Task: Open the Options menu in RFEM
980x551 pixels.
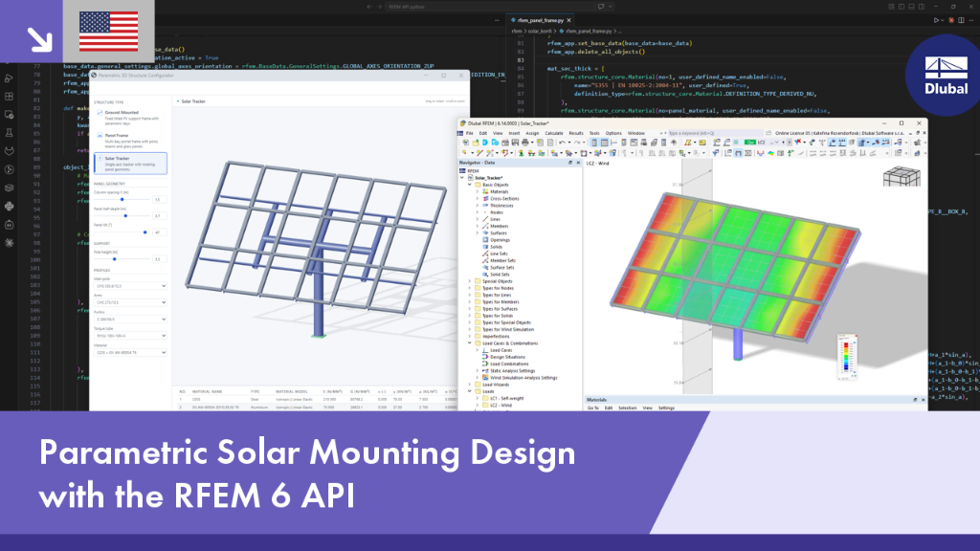Action: [x=613, y=133]
